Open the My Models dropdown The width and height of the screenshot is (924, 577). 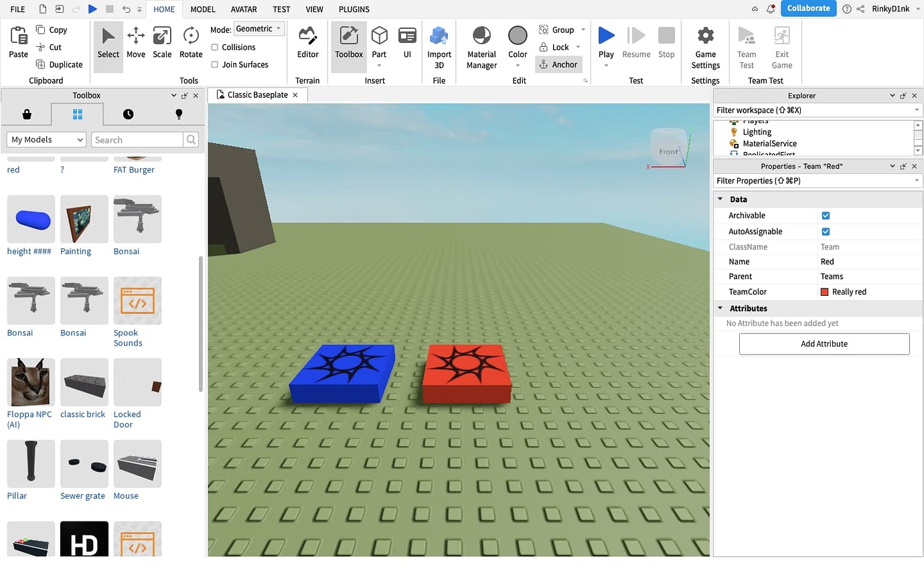46,139
